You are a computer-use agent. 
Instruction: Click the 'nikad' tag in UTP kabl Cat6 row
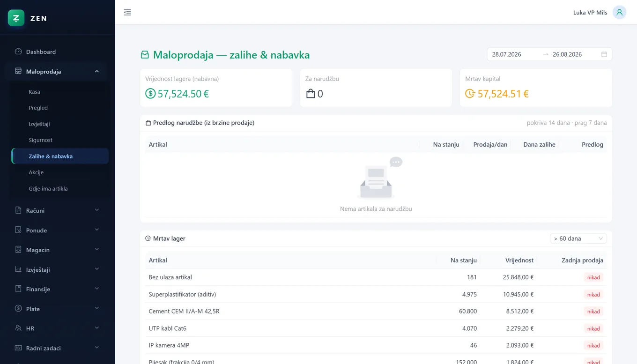coord(593,328)
